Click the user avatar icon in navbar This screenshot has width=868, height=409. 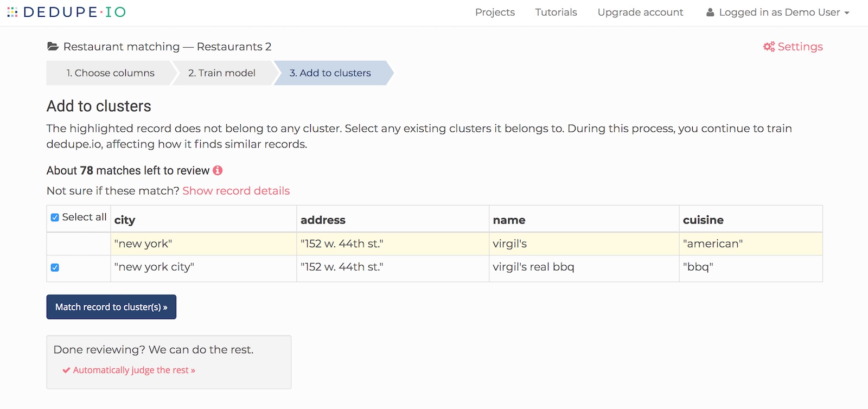pos(710,12)
